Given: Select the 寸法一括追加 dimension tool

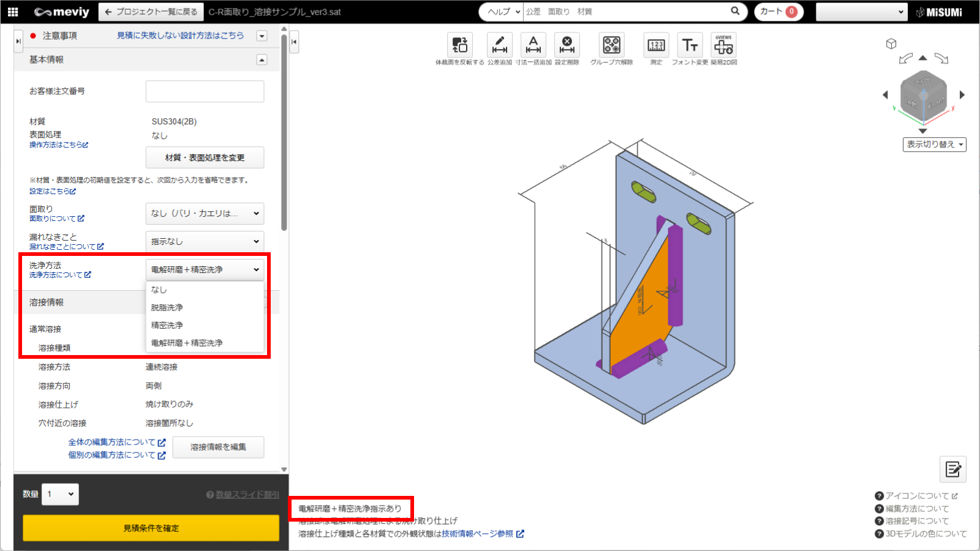Looking at the screenshot, I should tap(533, 45).
